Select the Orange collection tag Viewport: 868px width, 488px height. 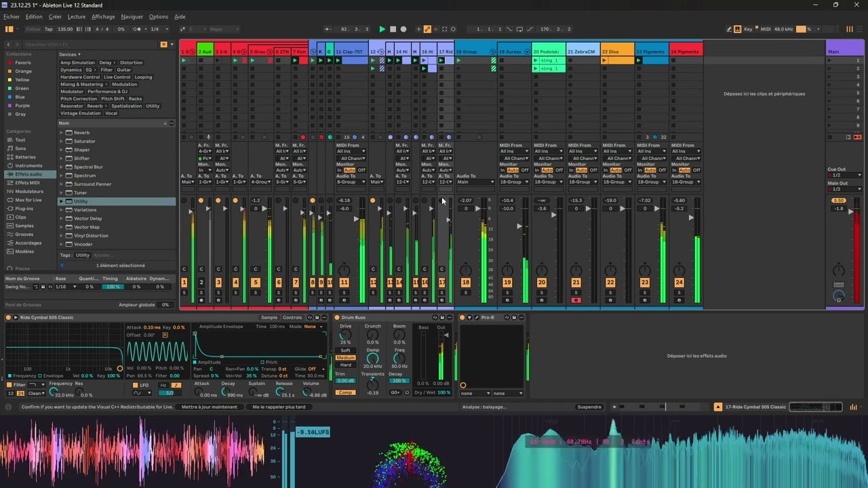click(x=23, y=71)
